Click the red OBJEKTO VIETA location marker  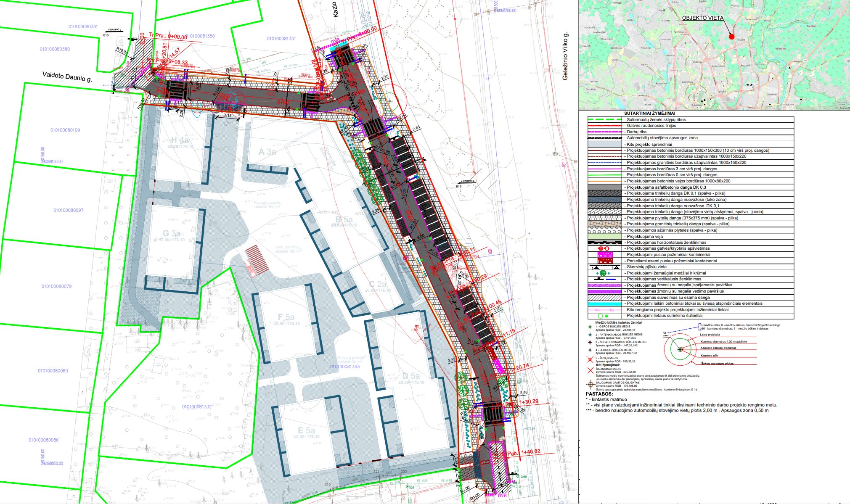pos(731,37)
